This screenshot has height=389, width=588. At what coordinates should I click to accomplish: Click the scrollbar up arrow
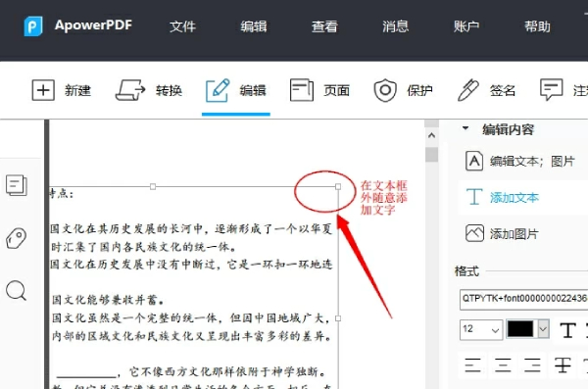coord(431,135)
